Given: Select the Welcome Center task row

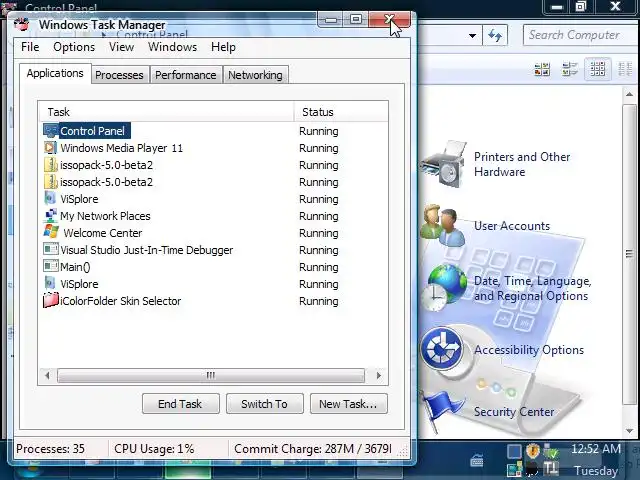Looking at the screenshot, I should pos(213,233).
